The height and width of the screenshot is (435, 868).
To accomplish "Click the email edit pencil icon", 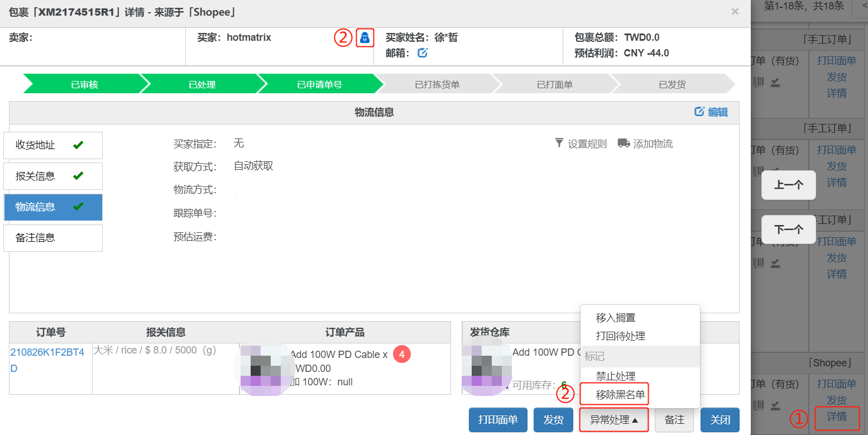I will coord(423,53).
